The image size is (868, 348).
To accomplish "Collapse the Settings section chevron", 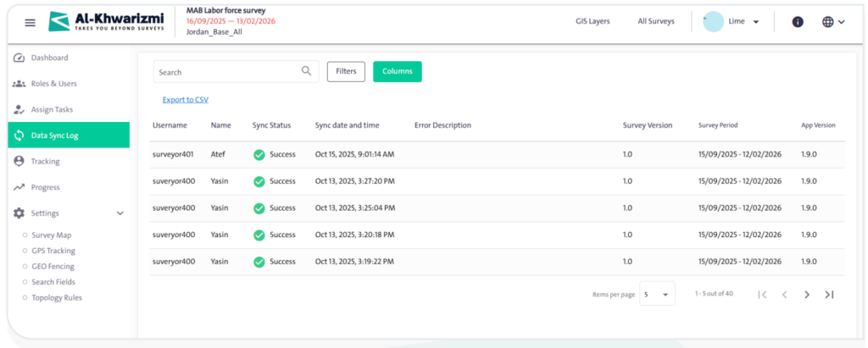I will pos(120,213).
